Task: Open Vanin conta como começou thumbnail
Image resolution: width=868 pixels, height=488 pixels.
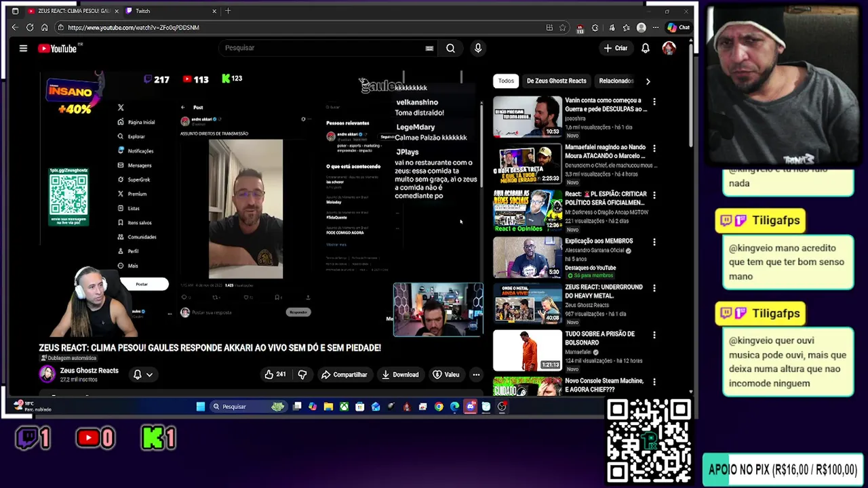Action: coord(527,117)
